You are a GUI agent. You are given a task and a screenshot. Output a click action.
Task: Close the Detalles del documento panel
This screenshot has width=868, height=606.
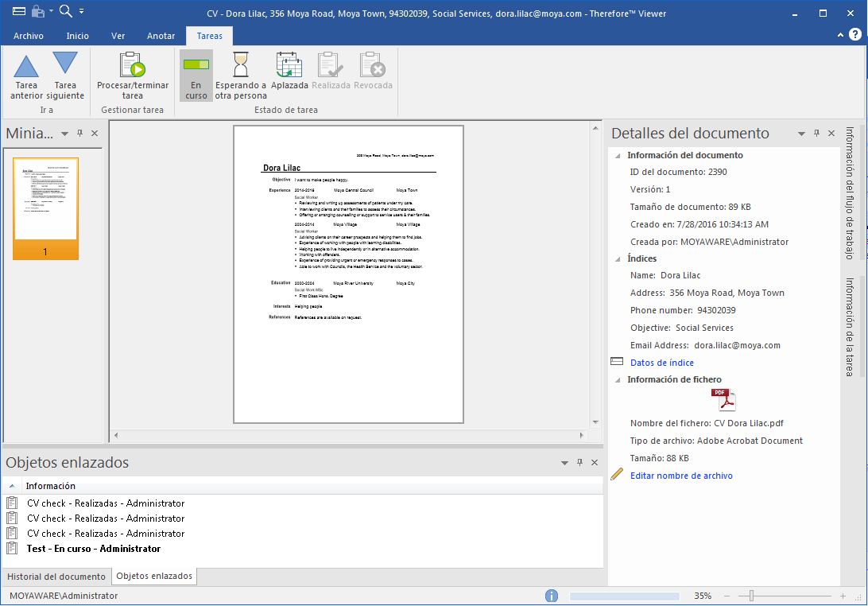pyautogui.click(x=831, y=134)
